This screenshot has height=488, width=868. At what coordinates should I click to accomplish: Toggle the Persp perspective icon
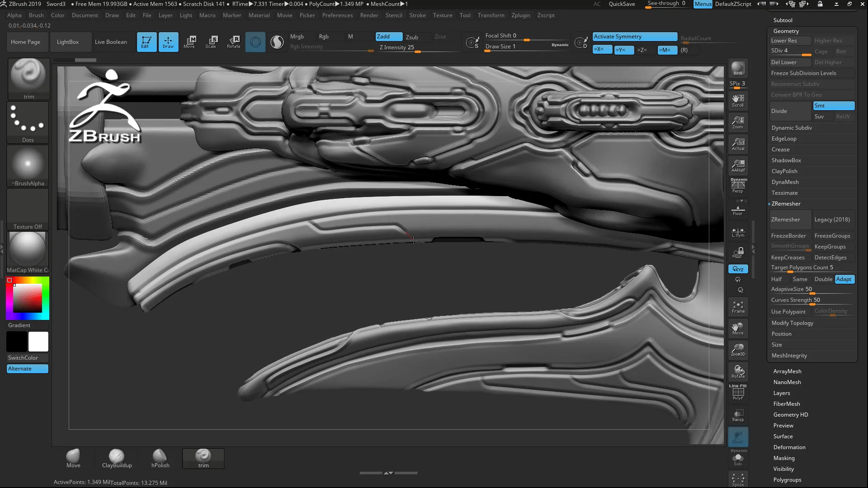point(738,186)
